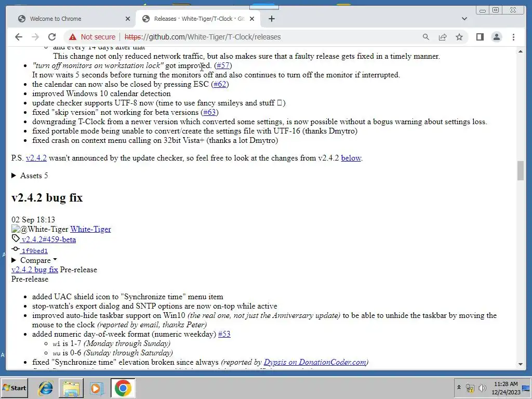532x399 pixels.
Task: Open issue #62 link
Action: point(220,84)
